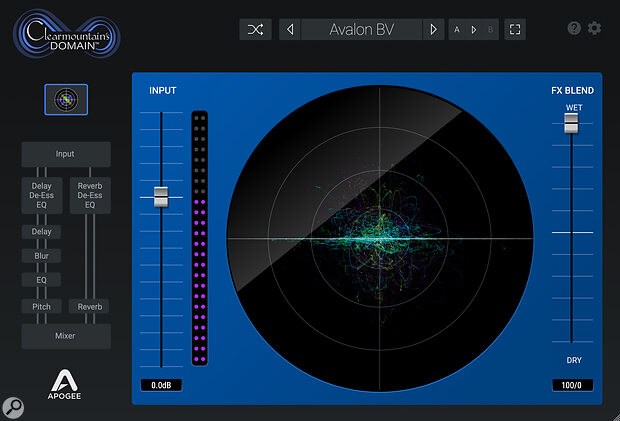Open the settings gear icon

coord(594,28)
